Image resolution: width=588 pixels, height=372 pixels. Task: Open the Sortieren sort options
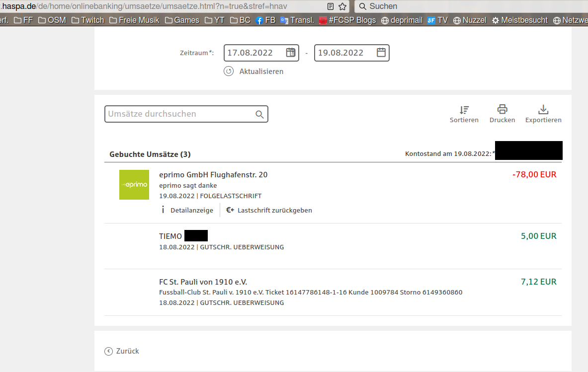464,114
